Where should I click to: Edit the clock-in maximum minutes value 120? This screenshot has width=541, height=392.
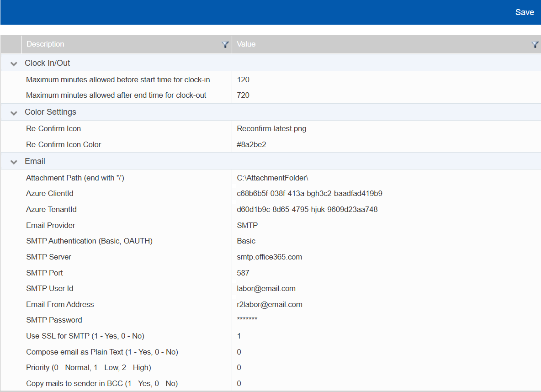[243, 79]
